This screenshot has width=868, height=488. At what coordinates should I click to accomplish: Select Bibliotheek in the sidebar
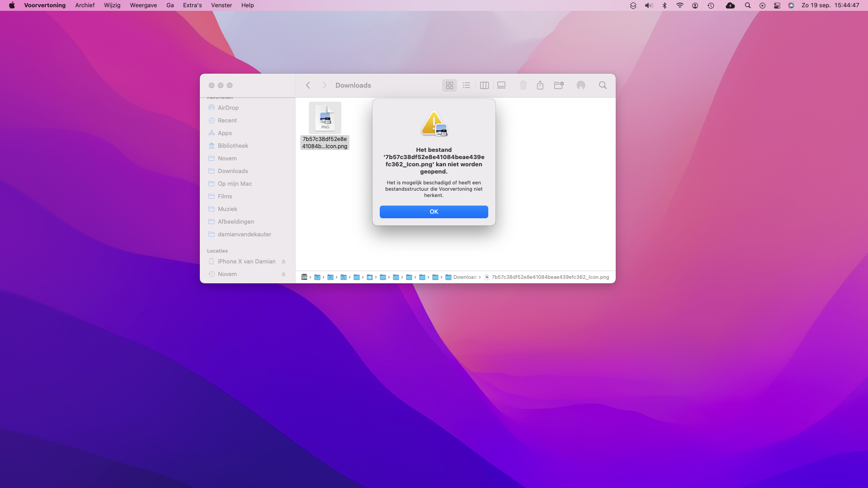[x=247, y=146]
